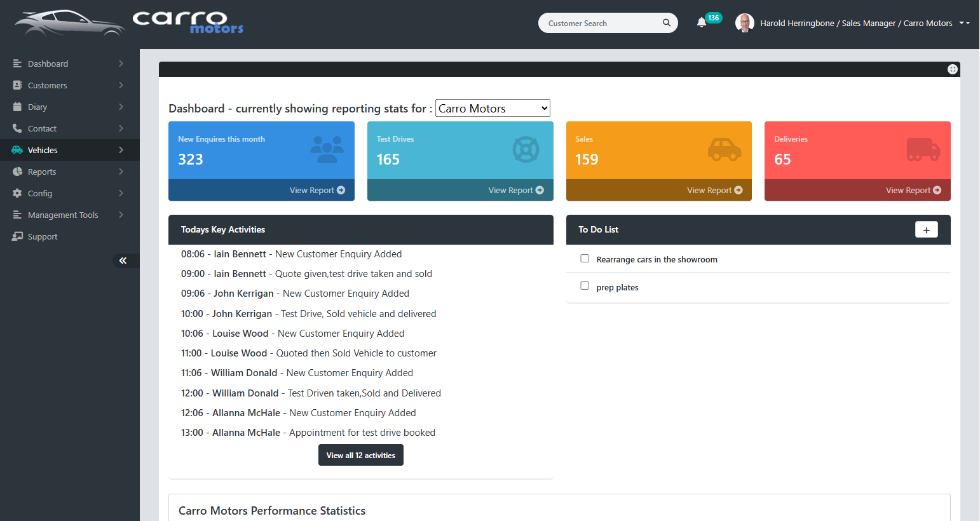This screenshot has width=980, height=521.
Task: Open the Carro Motors reporting stats dropdown
Action: pyautogui.click(x=493, y=108)
